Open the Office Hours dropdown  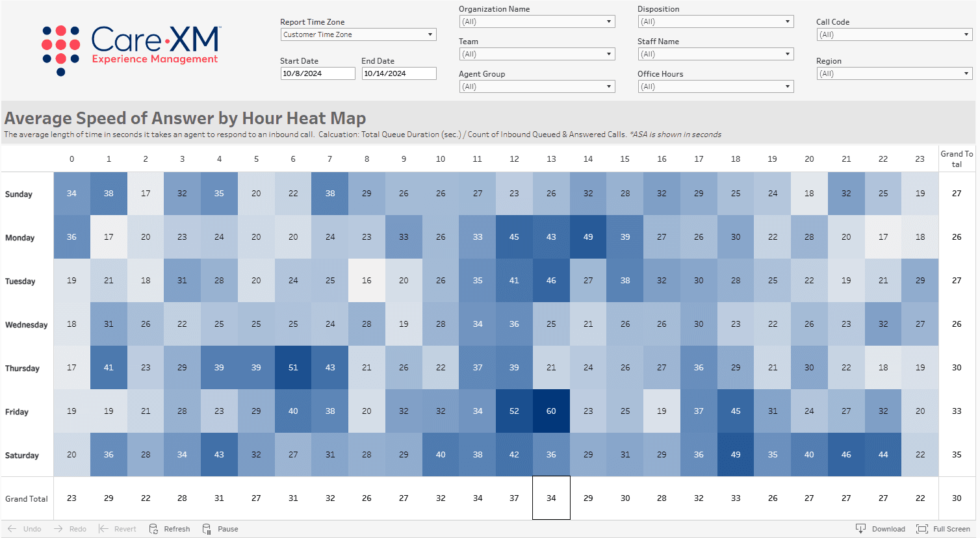point(787,86)
